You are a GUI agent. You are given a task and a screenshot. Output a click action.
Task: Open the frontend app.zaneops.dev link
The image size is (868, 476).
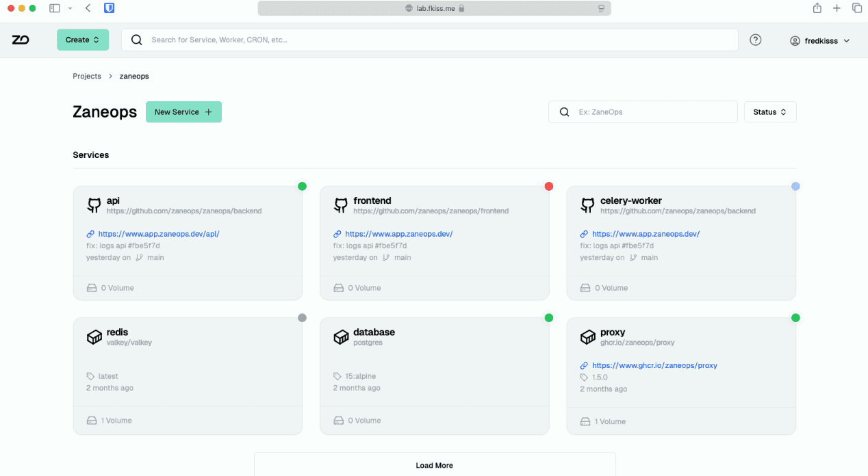click(x=399, y=234)
